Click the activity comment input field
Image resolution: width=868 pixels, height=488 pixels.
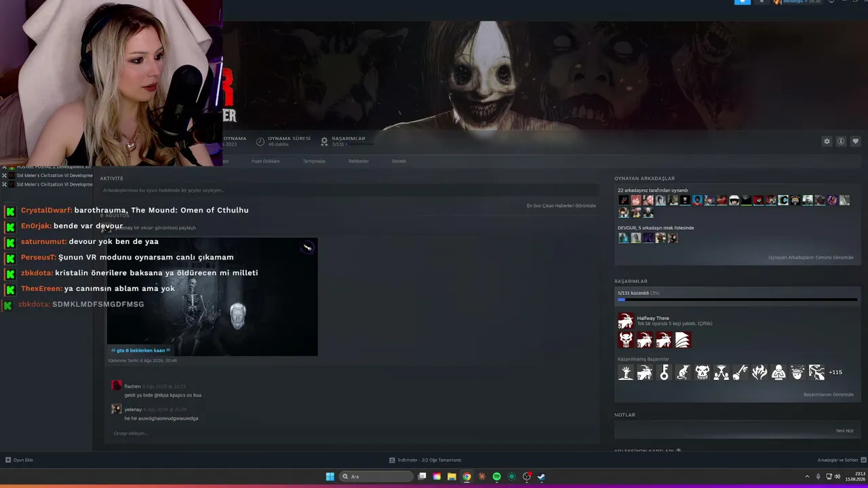(349, 190)
